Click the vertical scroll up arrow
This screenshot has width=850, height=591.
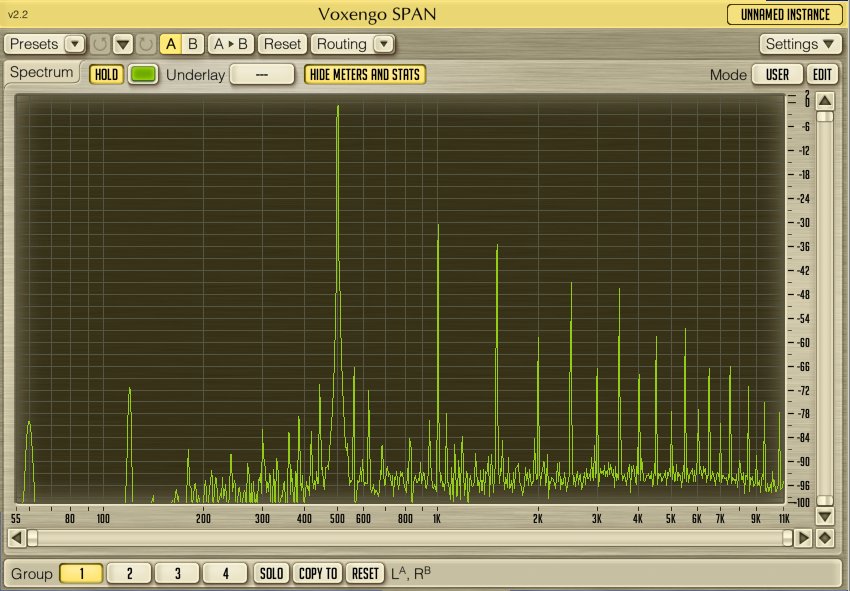(825, 100)
